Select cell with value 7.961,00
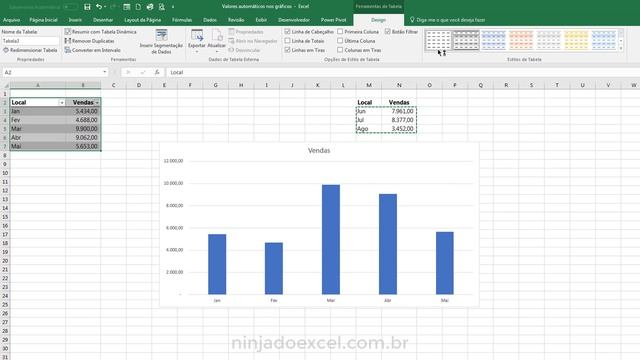The width and height of the screenshot is (640, 360). click(x=399, y=111)
